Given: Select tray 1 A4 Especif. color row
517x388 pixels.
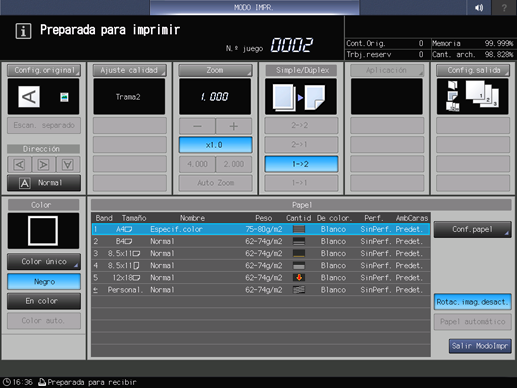Looking at the screenshot, I should point(260,229).
